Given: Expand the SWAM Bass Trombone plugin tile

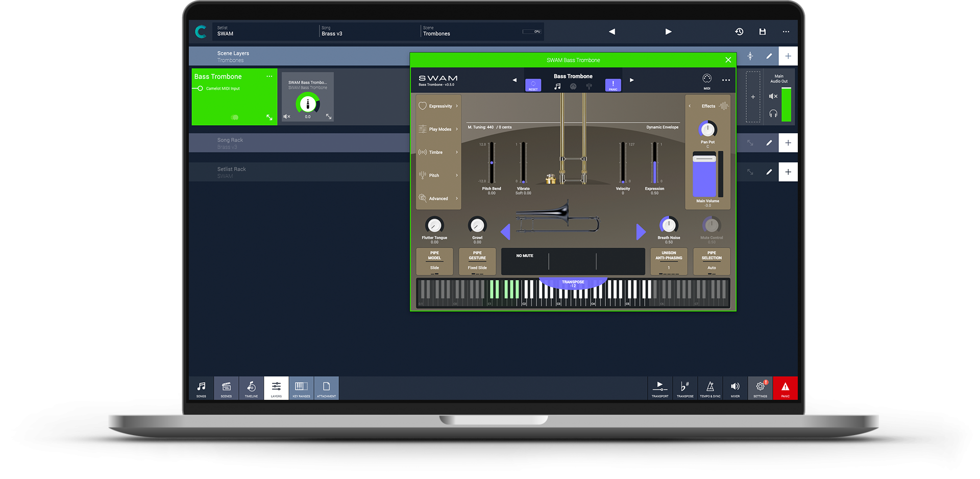Looking at the screenshot, I should tap(329, 117).
